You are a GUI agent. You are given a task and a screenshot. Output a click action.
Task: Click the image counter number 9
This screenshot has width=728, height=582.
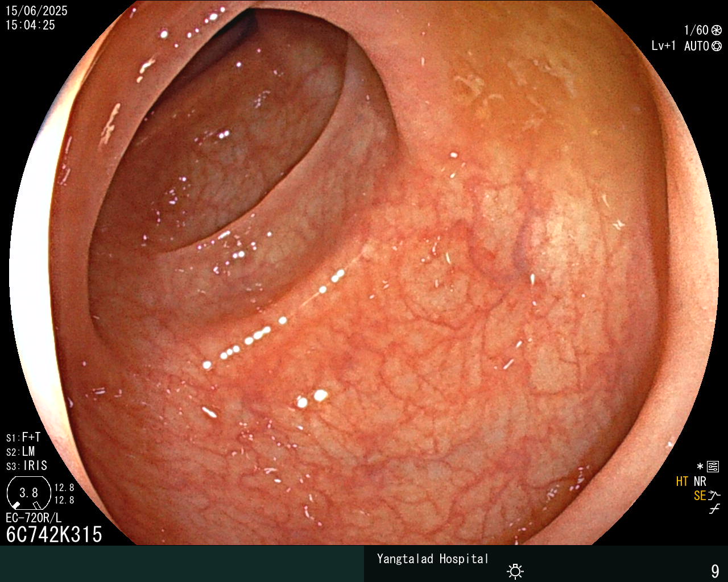click(x=715, y=571)
